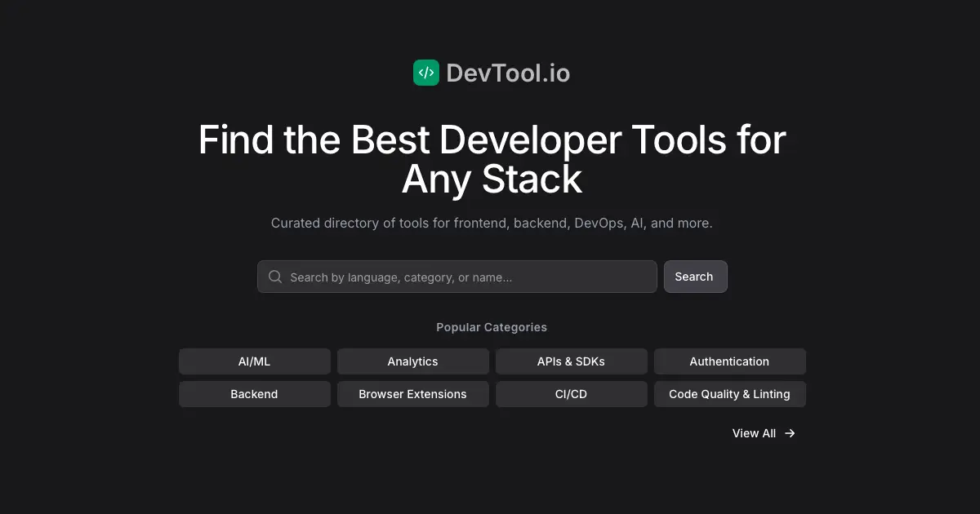
Task: Click the arrow icon next to View All
Action: (x=789, y=433)
